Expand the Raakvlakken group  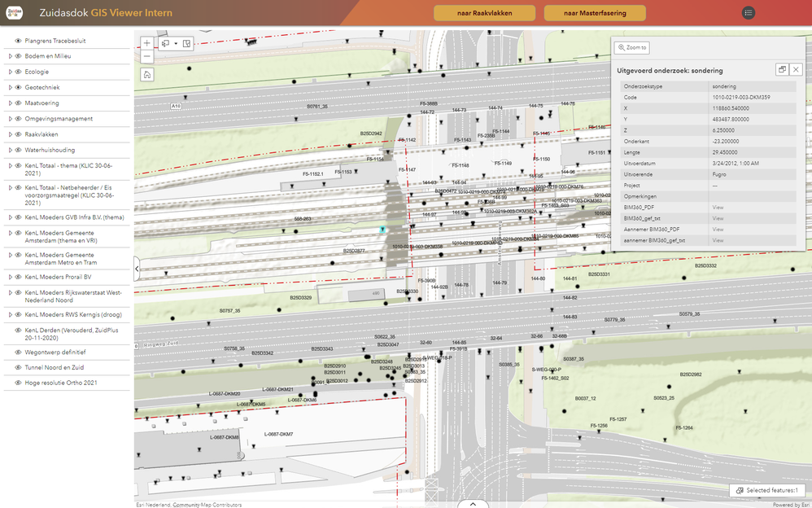[x=10, y=134]
